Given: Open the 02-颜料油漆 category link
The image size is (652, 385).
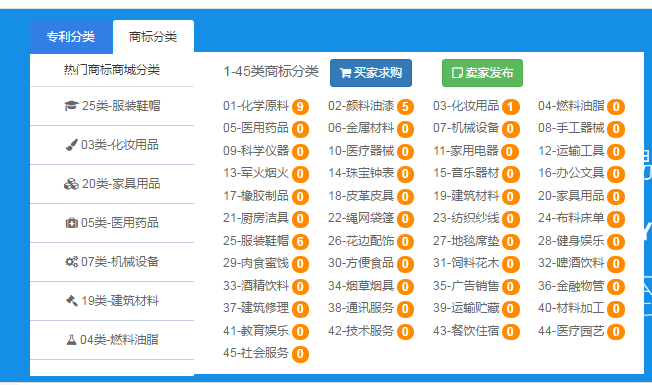Looking at the screenshot, I should coord(361,106).
